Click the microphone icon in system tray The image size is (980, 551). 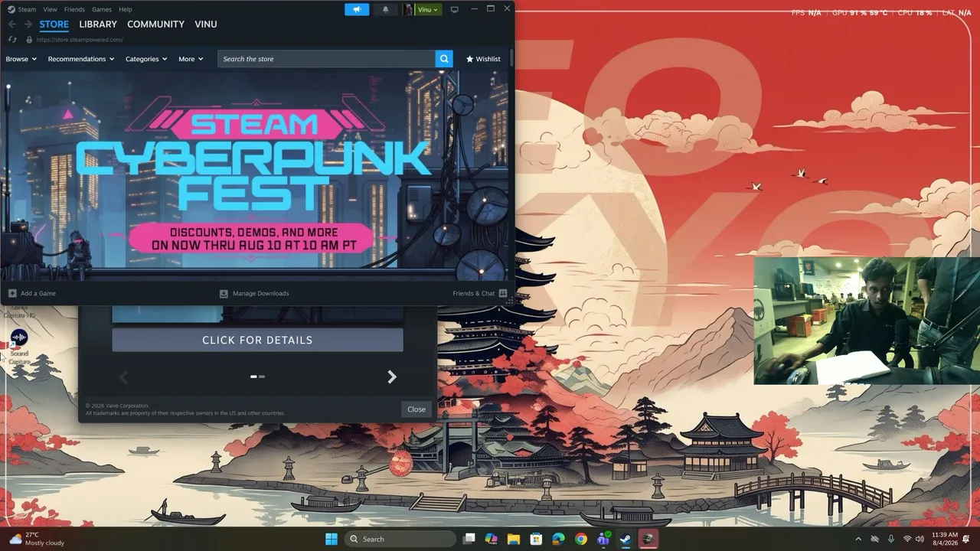coord(891,539)
